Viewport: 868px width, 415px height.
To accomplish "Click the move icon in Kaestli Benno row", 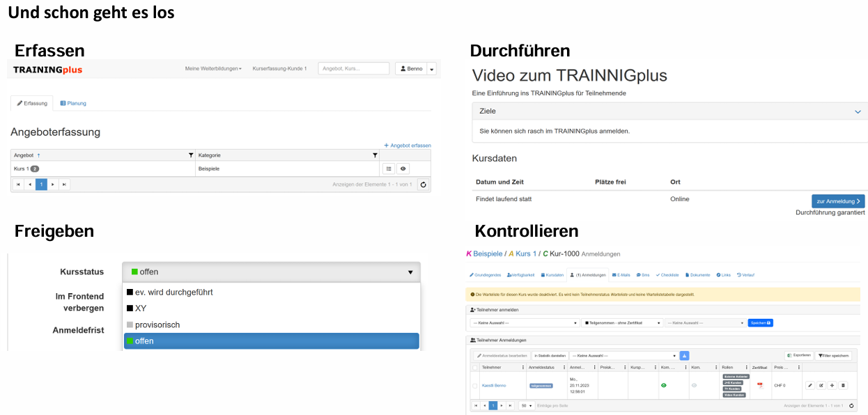I will [x=832, y=386].
